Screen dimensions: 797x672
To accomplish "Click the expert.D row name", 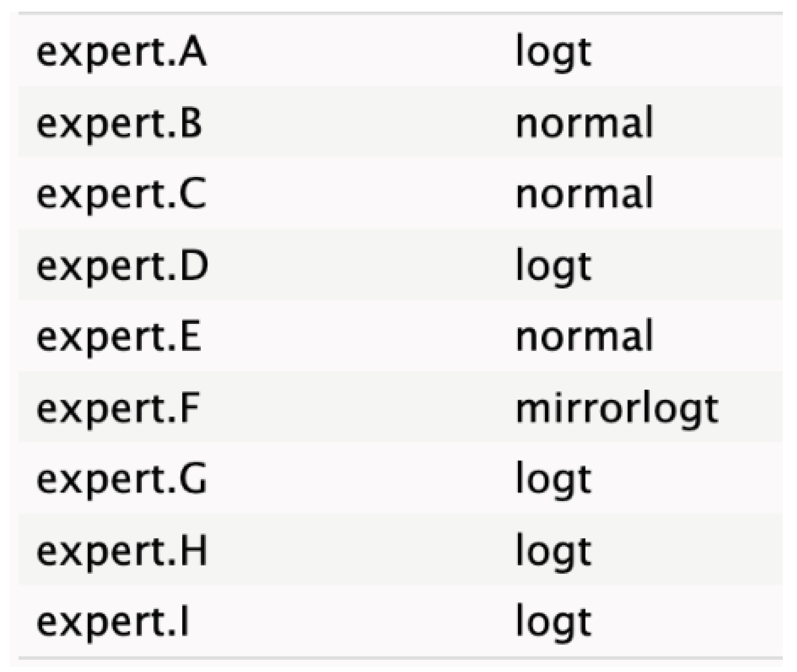I will coord(122,266).
